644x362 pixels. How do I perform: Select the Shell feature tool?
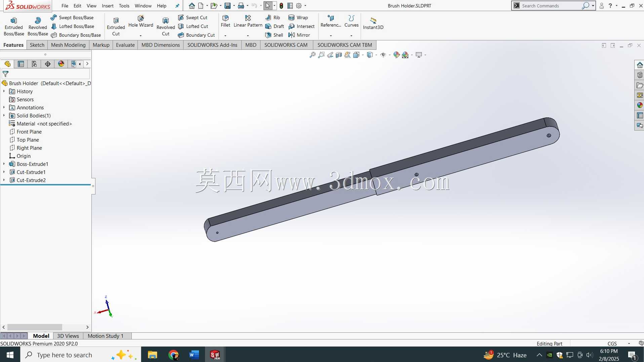(x=274, y=35)
